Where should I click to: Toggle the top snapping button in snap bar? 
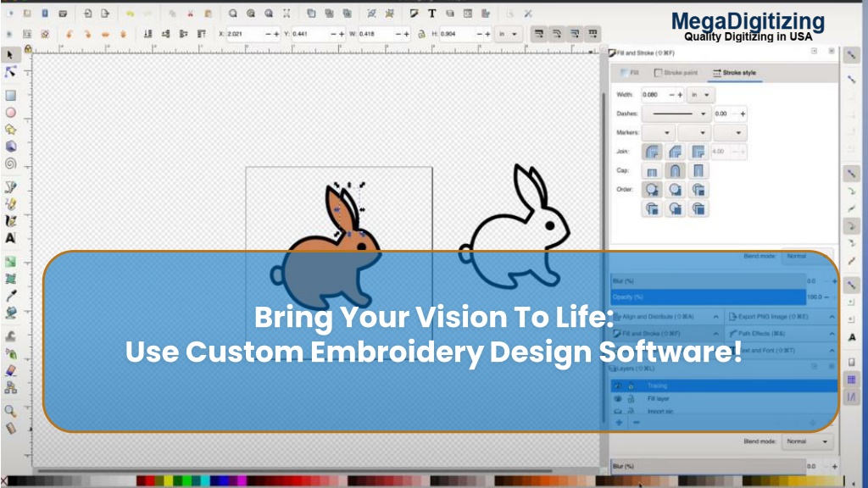(851, 55)
